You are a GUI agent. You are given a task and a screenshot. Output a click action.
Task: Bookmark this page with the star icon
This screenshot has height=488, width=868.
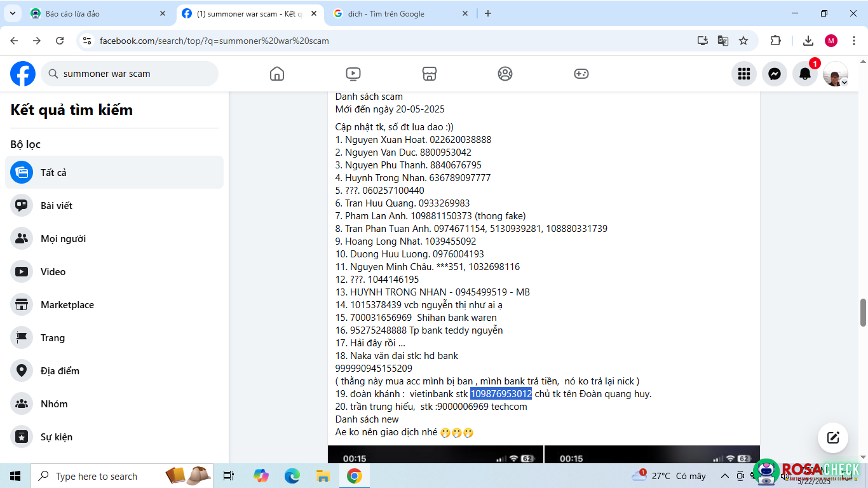[x=743, y=41]
